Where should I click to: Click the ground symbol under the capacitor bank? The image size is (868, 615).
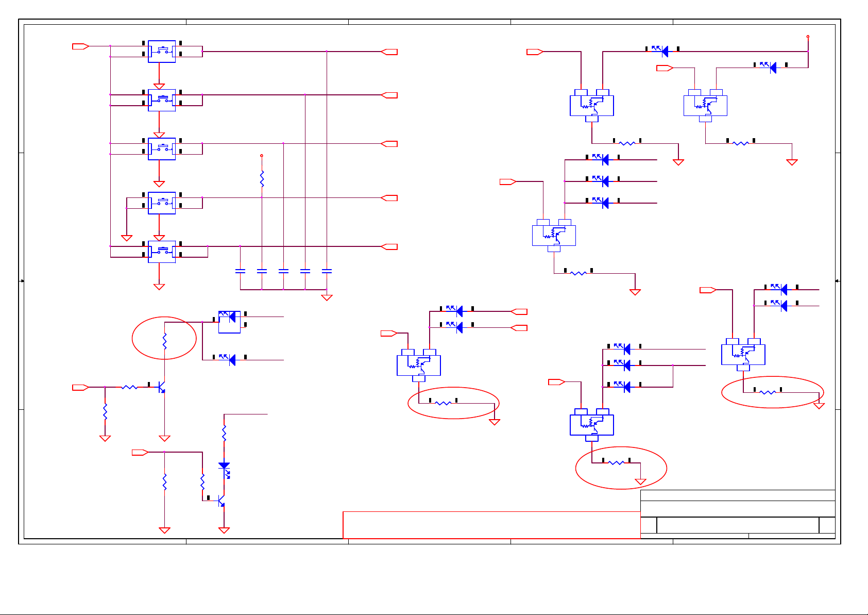327,297
